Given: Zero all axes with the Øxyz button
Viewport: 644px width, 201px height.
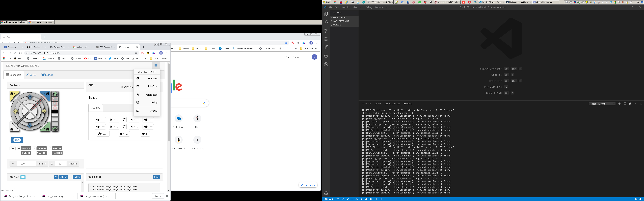Looking at the screenshot, I should tap(13, 148).
